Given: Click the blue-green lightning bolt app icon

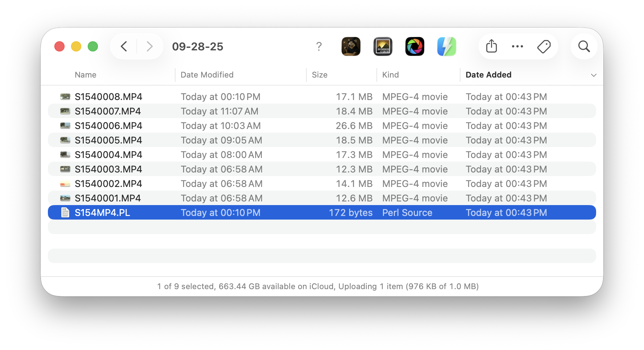Looking at the screenshot, I should coord(446,46).
